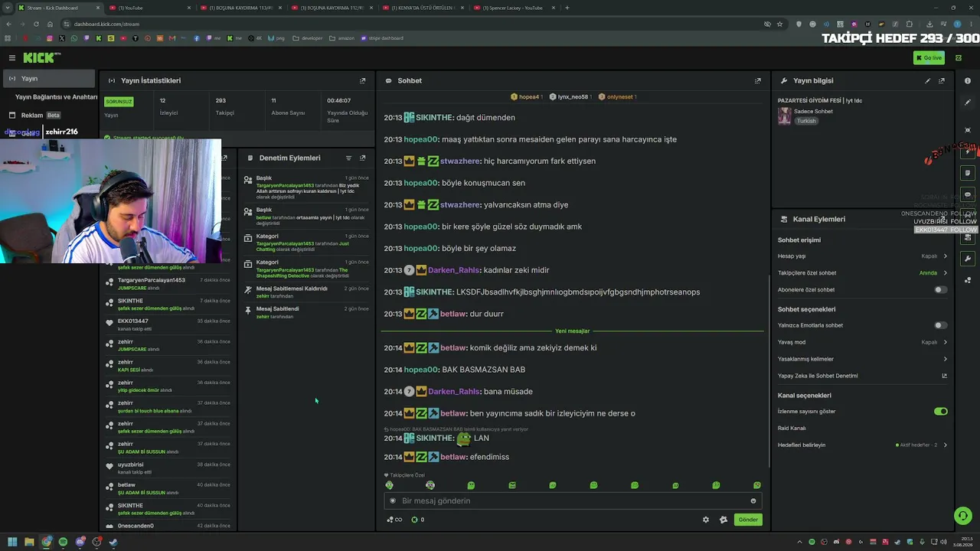The height and width of the screenshot is (551, 980).
Task: Click the chat panel vertical scrollbar
Action: (x=768, y=371)
